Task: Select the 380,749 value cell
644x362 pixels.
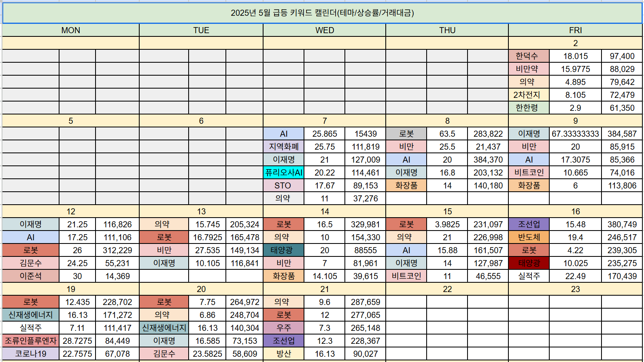Action: pyautogui.click(x=622, y=224)
